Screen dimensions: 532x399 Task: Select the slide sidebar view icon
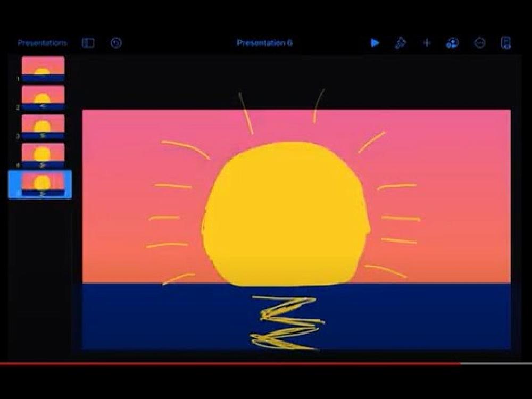click(x=88, y=42)
